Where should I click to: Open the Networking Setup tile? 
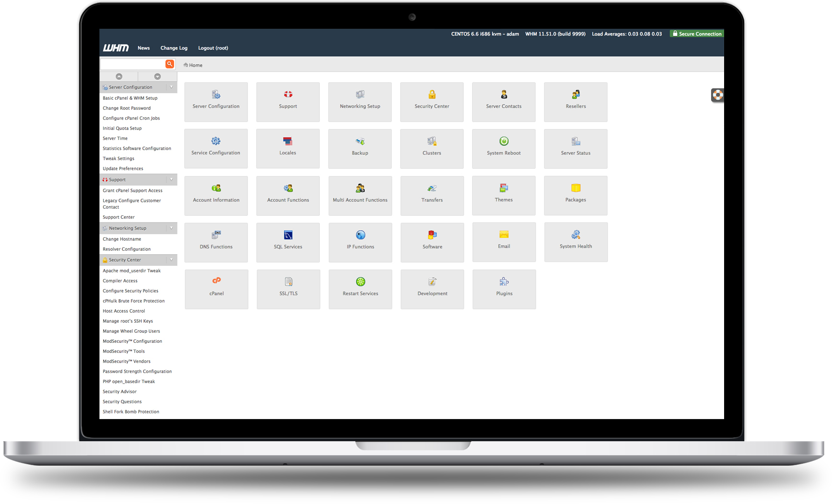(360, 102)
